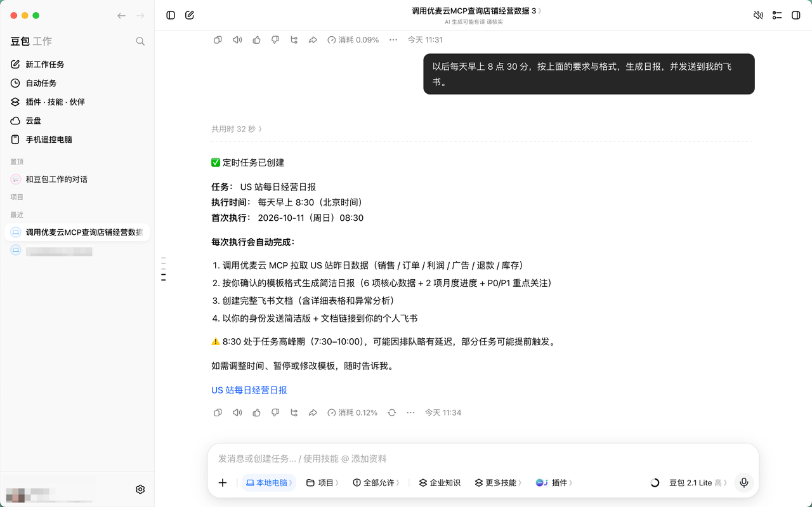The width and height of the screenshot is (812, 507).
Task: Go back with the left arrow
Action: 121,15
